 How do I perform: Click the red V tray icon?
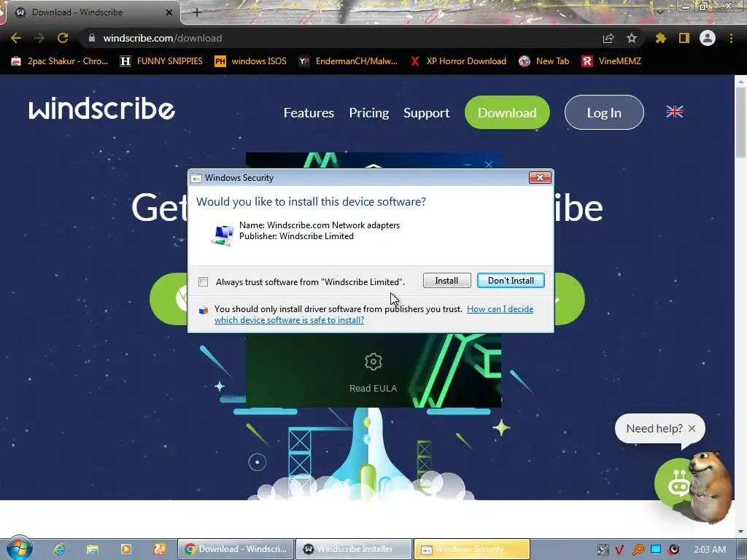[x=620, y=550]
